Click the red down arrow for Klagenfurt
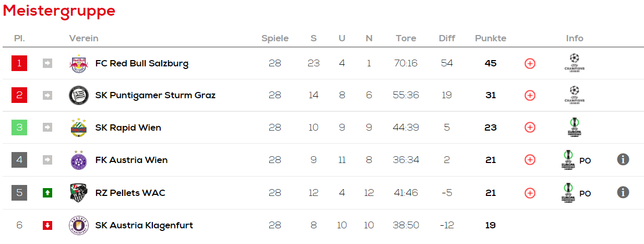The height and width of the screenshot is (244, 644). pyautogui.click(x=47, y=225)
